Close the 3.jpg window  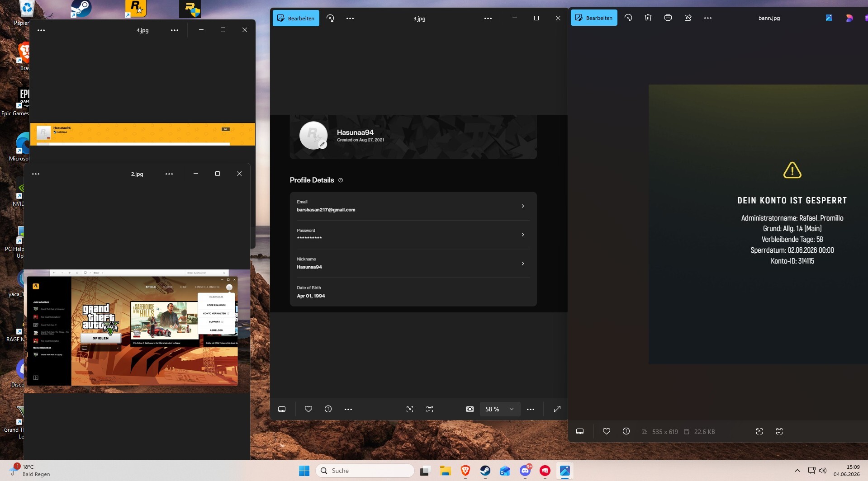558,18
